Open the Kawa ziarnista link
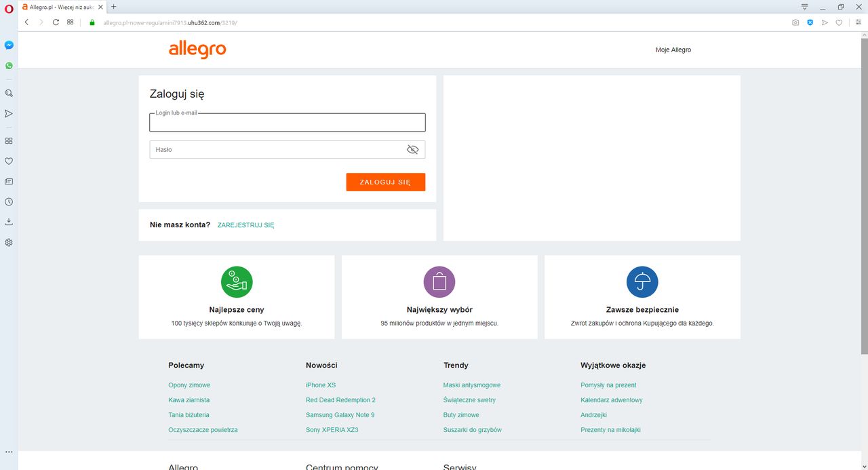Viewport: 868px width, 470px height. (x=189, y=400)
